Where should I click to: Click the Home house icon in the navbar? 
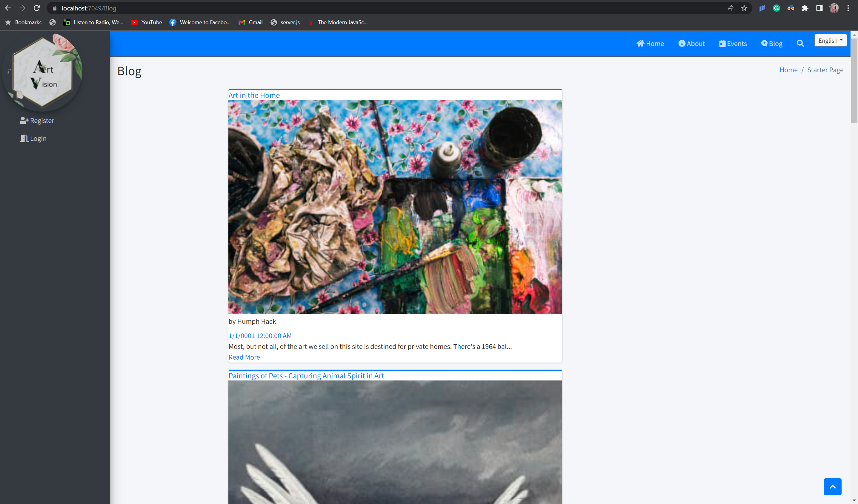(x=640, y=43)
